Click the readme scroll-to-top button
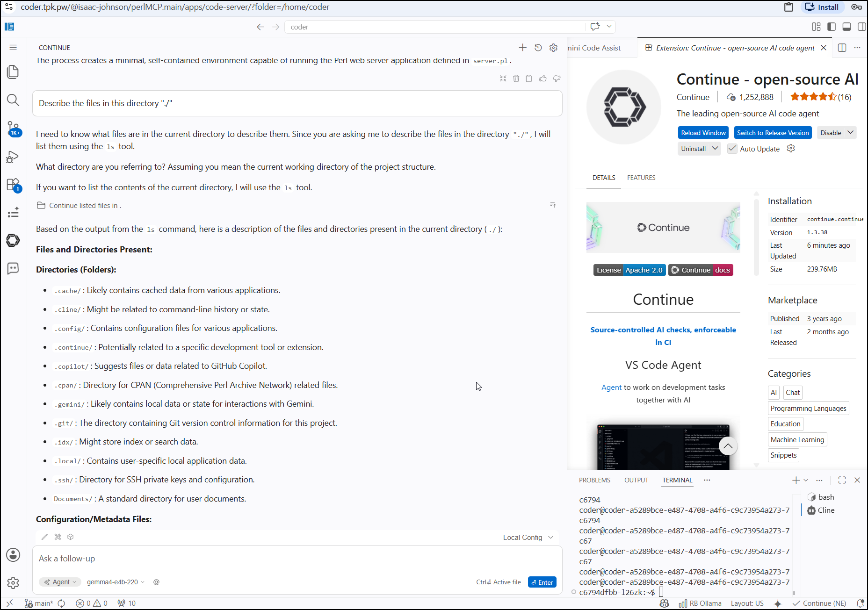 tap(728, 446)
